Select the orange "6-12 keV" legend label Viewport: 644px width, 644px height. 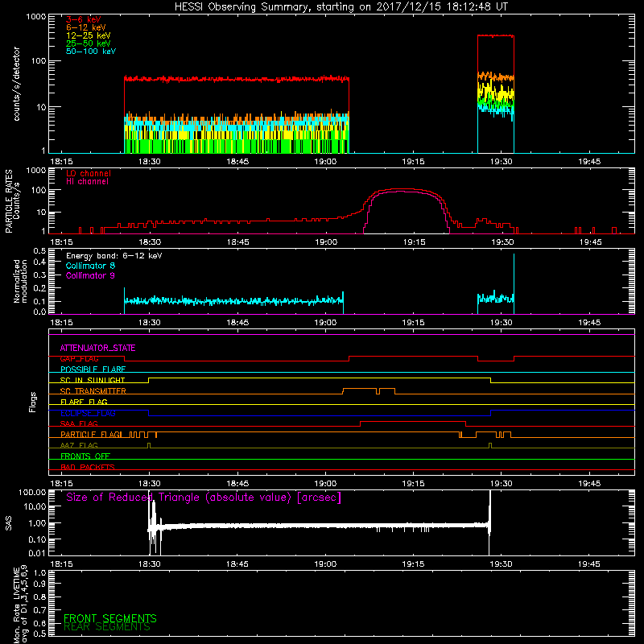click(x=86, y=27)
